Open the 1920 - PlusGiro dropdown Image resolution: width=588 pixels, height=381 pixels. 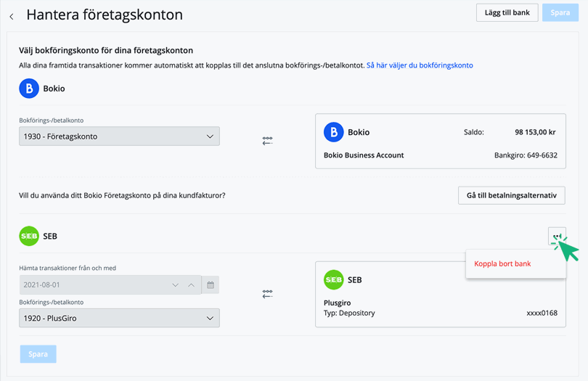click(119, 318)
